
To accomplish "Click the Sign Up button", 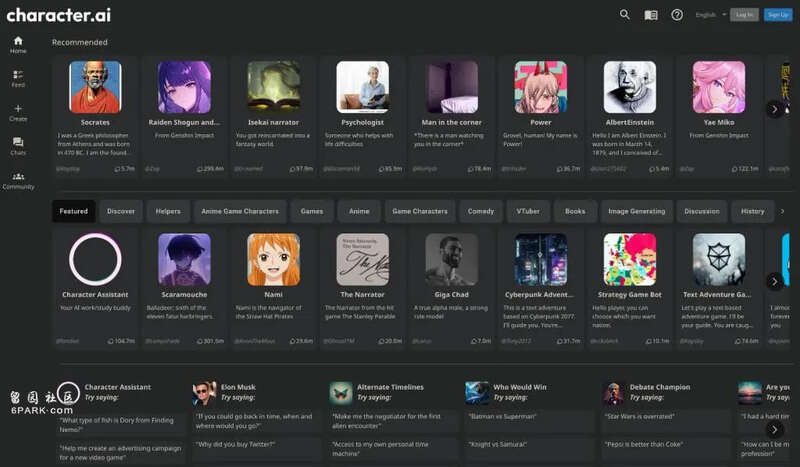I will pos(777,15).
